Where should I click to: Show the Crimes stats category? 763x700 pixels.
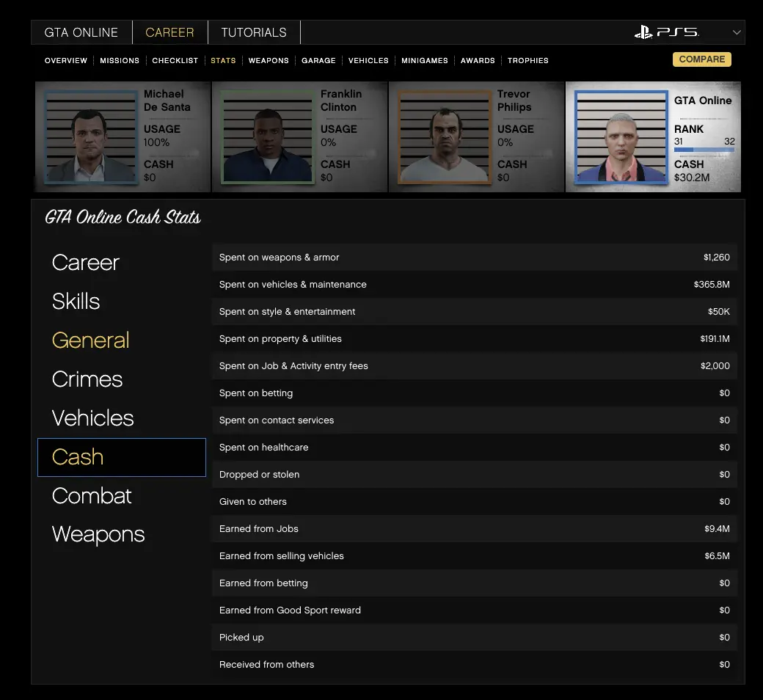click(87, 379)
